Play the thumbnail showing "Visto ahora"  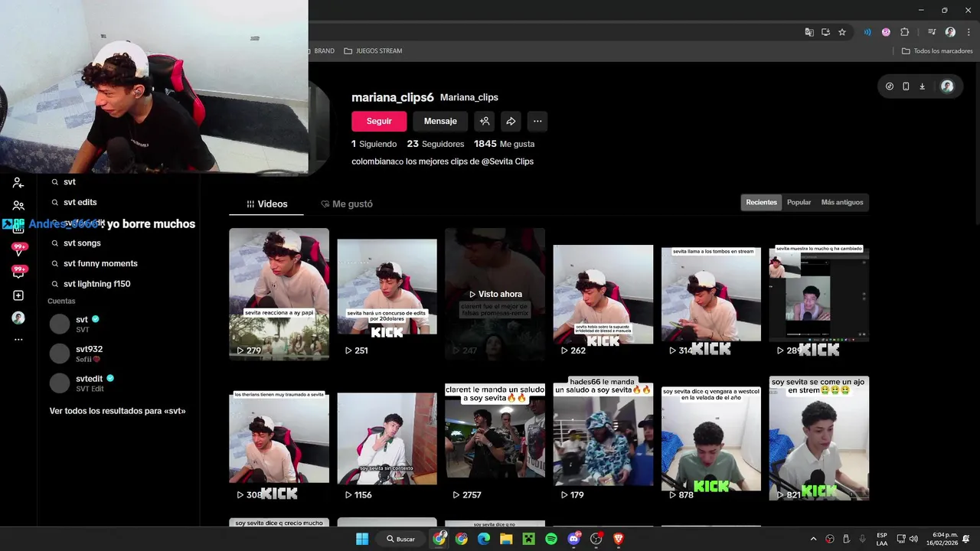495,294
